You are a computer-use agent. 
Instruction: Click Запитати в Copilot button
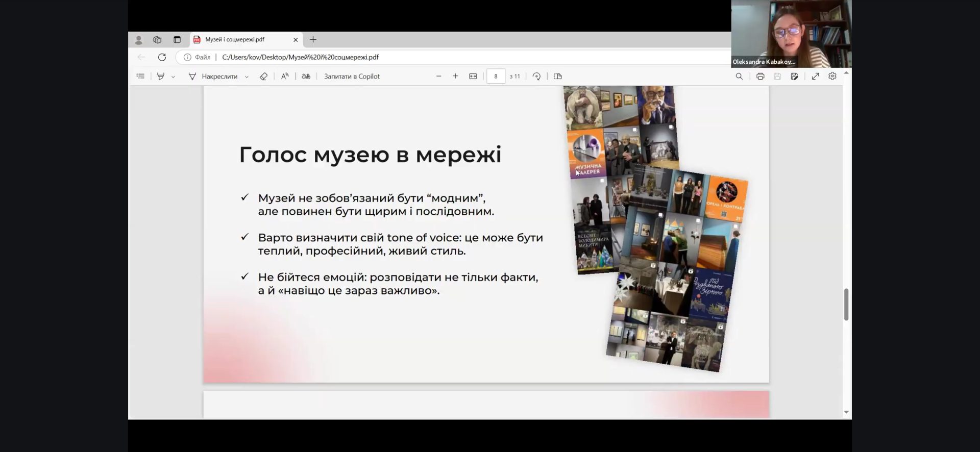pyautogui.click(x=352, y=77)
